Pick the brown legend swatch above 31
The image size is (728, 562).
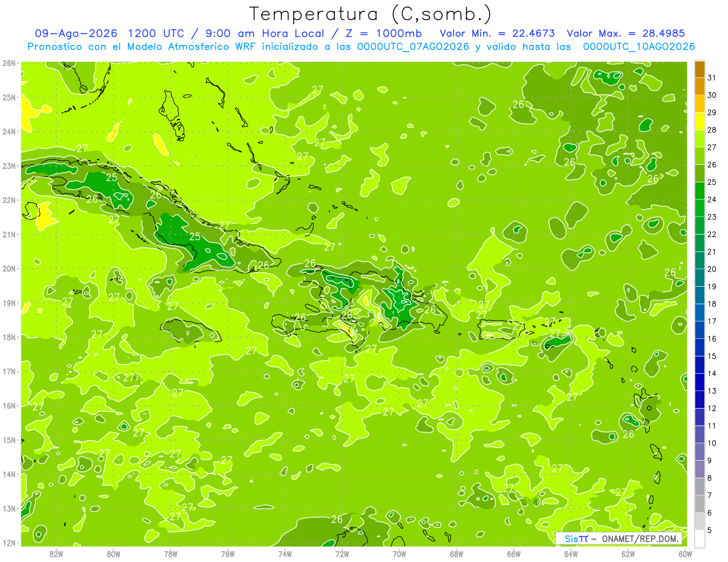click(699, 69)
